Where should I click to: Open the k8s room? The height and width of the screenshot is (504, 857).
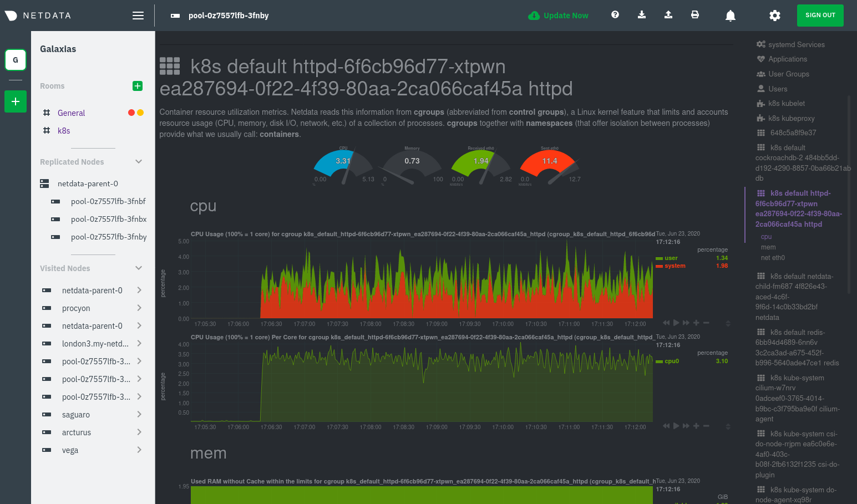(x=64, y=130)
